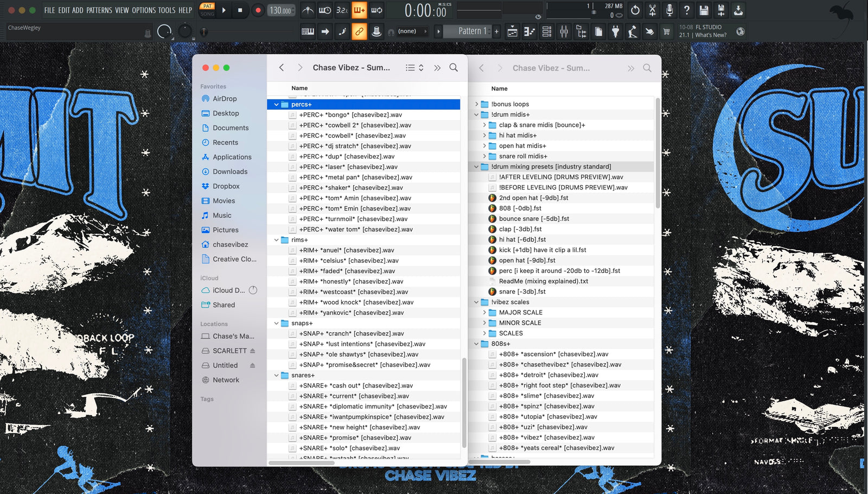Image resolution: width=868 pixels, height=494 pixels.
Task: Toggle the PAT/SONG mode switch
Action: tap(207, 10)
